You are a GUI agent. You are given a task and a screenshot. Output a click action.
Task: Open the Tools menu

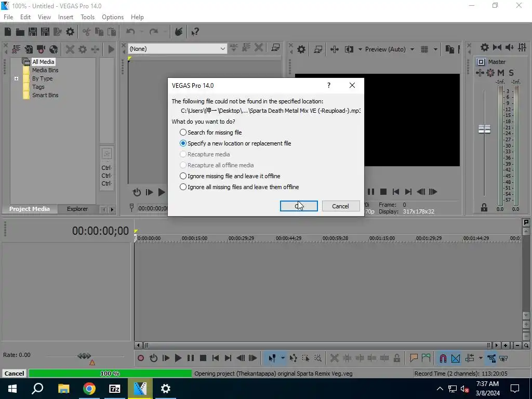(x=87, y=17)
